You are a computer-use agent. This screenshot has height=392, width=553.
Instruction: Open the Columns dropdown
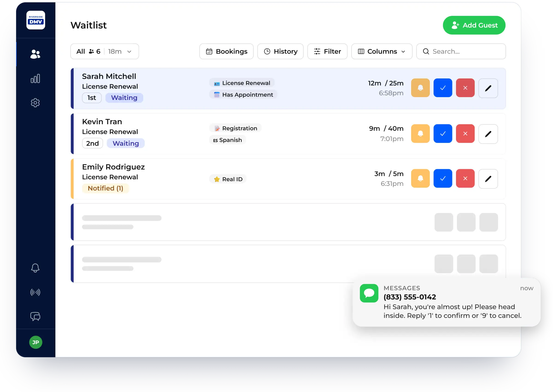tap(382, 51)
